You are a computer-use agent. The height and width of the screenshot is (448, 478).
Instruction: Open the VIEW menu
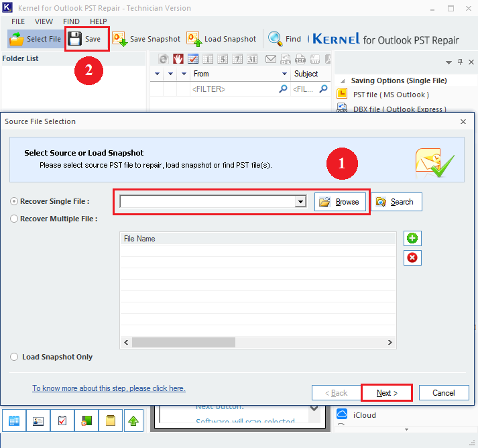[x=44, y=21]
